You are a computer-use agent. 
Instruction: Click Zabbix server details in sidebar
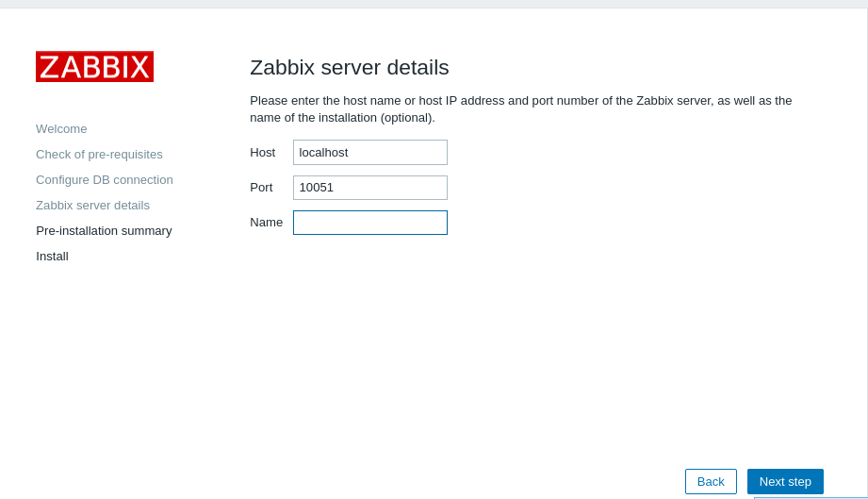(92, 205)
